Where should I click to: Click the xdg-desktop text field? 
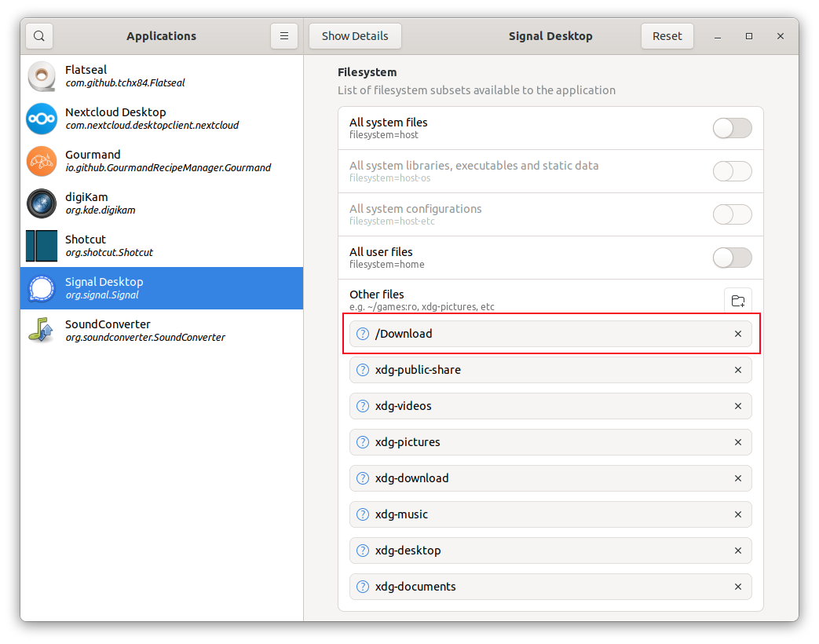[550, 551]
